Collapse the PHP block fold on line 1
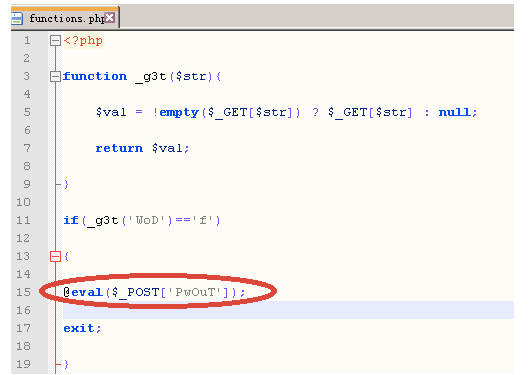Image resolution: width=529 pixels, height=375 pixels. coord(55,41)
